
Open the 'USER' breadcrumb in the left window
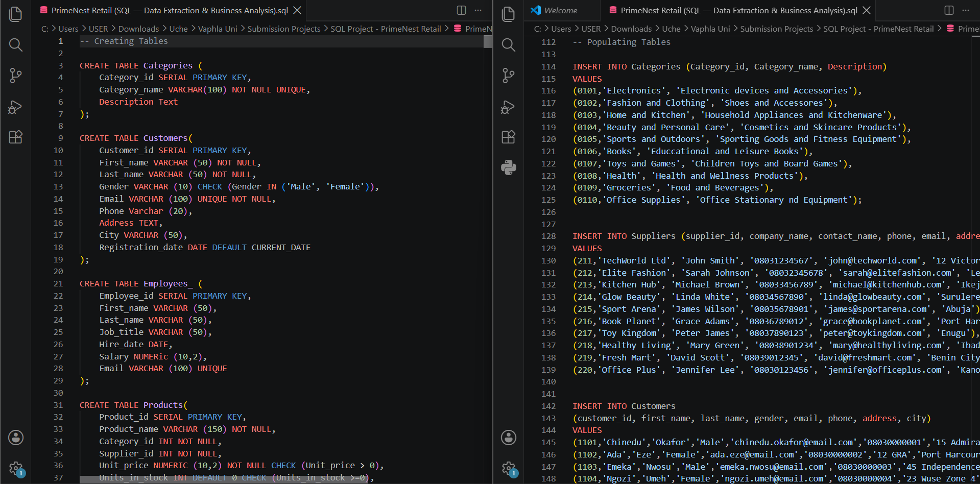point(99,29)
